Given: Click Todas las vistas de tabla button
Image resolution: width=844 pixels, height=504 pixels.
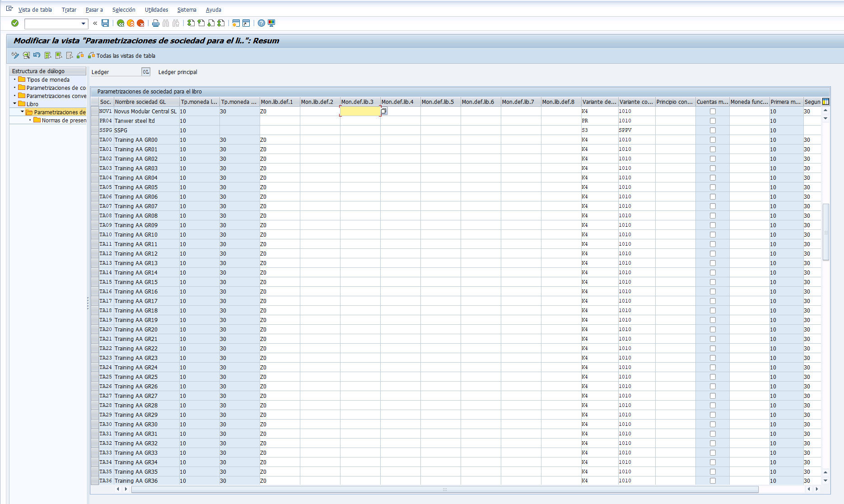Looking at the screenshot, I should point(122,56).
